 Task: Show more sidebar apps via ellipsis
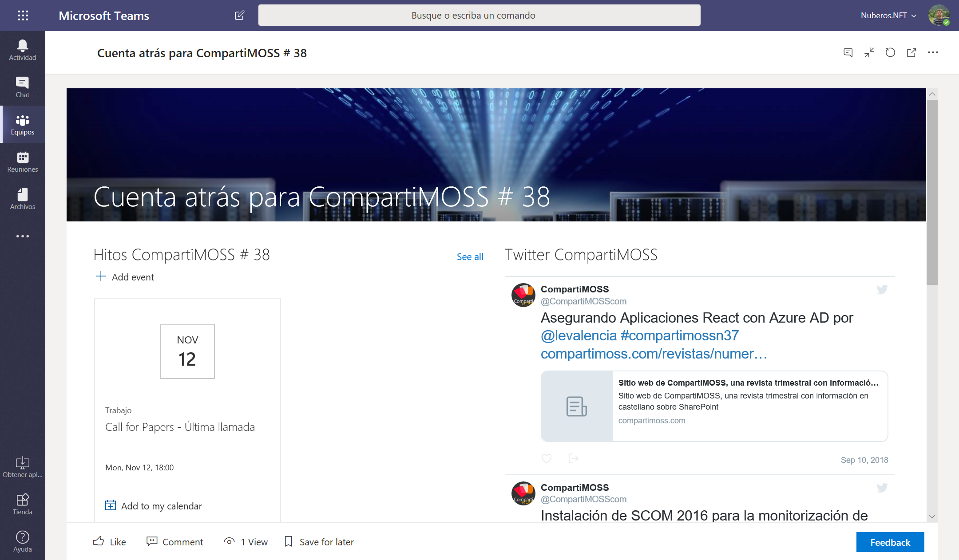click(22, 236)
